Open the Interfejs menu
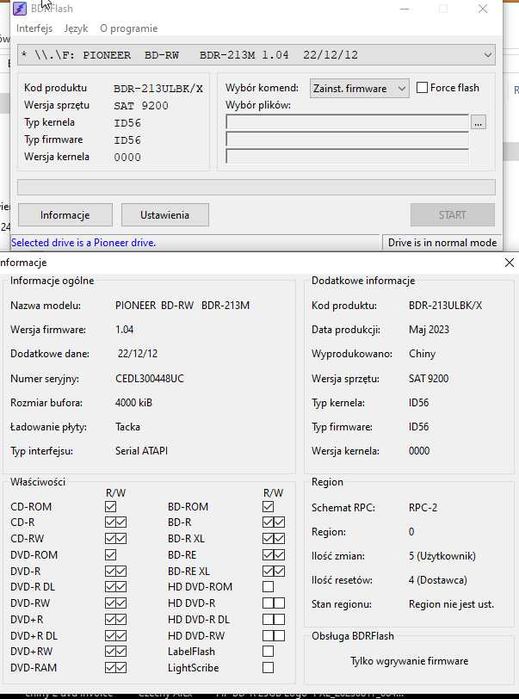519x699 pixels. pos(34,29)
